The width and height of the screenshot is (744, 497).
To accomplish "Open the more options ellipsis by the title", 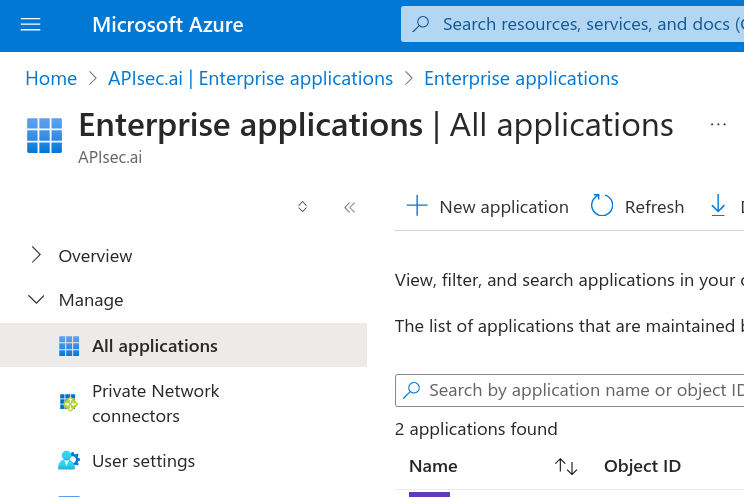I will (x=718, y=125).
